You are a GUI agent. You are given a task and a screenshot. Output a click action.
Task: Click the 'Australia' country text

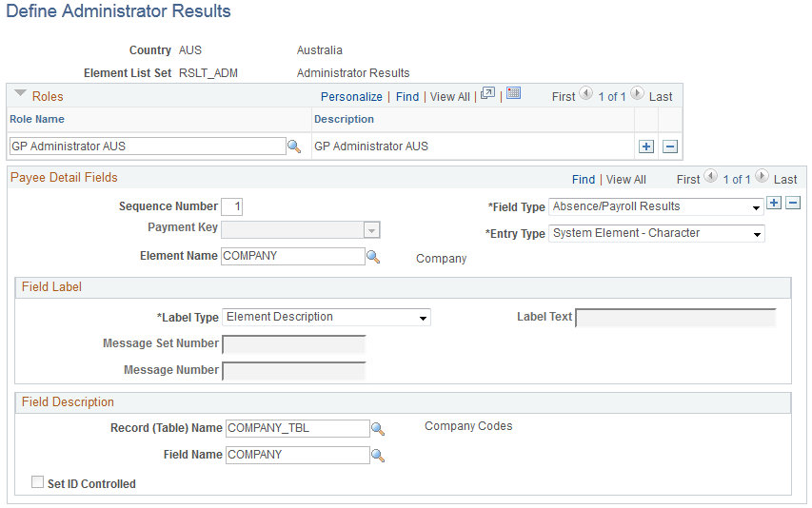320,50
